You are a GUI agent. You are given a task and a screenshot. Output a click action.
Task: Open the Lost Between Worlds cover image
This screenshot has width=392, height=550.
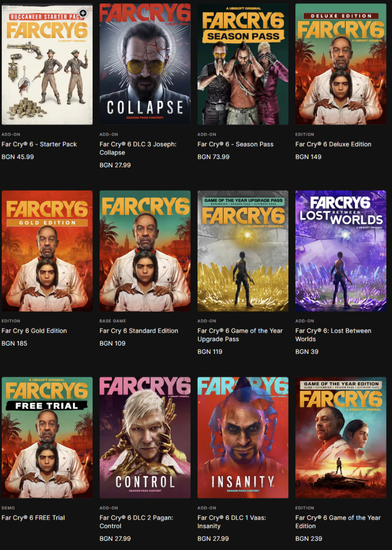coord(341,251)
